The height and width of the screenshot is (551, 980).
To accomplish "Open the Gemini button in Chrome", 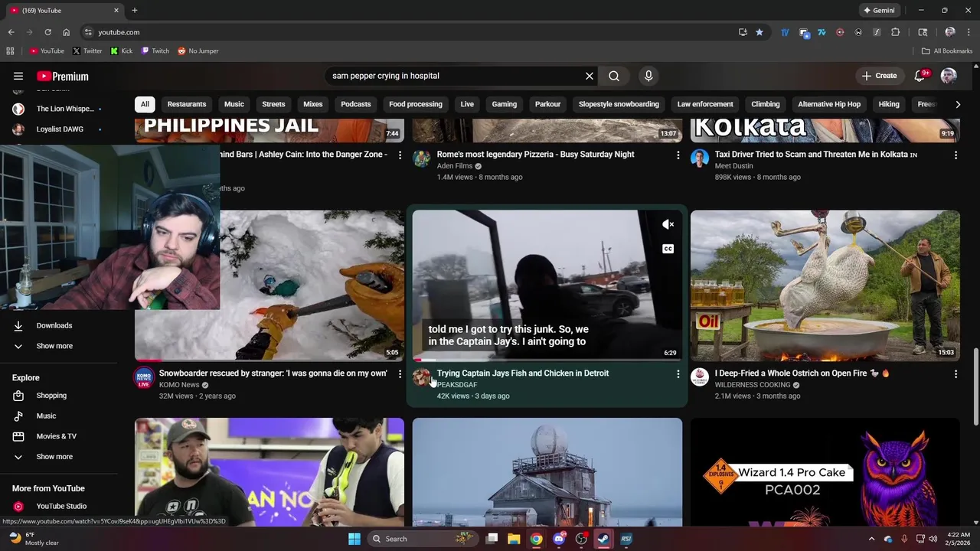I will (x=878, y=11).
